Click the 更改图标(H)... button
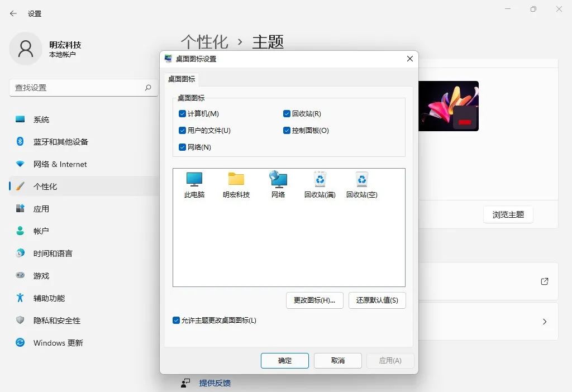The width and height of the screenshot is (572, 392). pyautogui.click(x=314, y=300)
